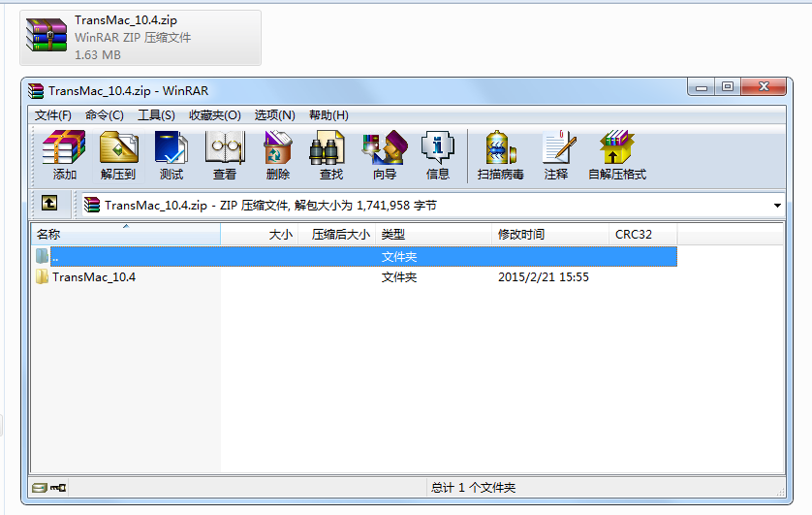This screenshot has height=515, width=812.
Task: Open the 选项(N) menu
Action: (274, 115)
